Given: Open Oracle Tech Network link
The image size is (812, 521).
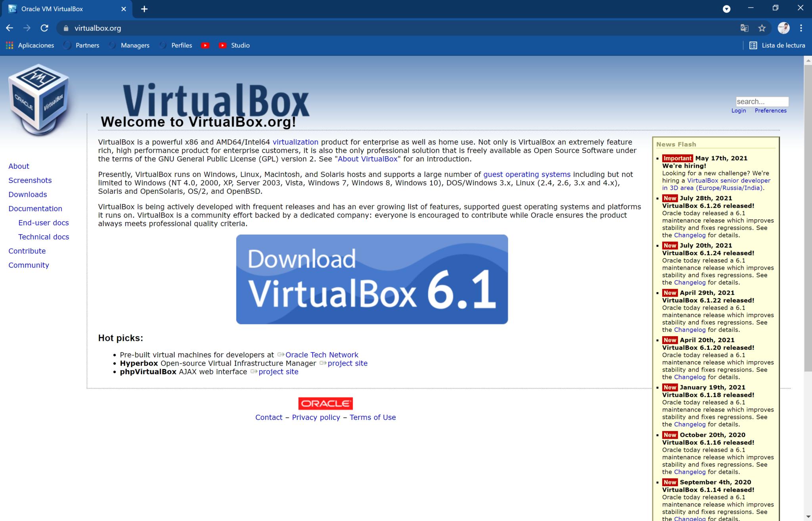Looking at the screenshot, I should [322, 355].
